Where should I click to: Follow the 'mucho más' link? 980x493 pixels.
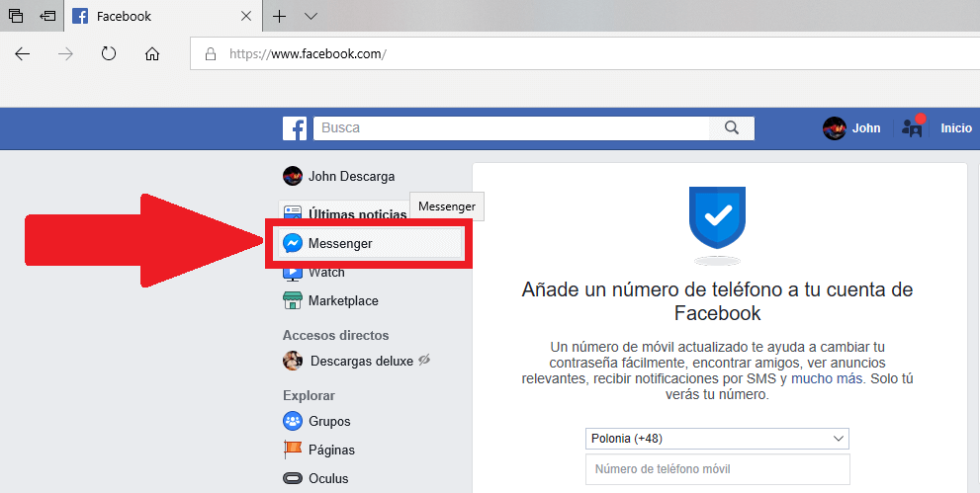(827, 378)
